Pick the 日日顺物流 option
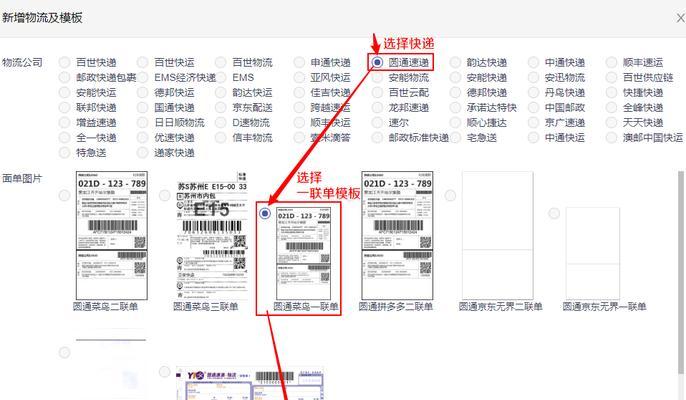 143,123
